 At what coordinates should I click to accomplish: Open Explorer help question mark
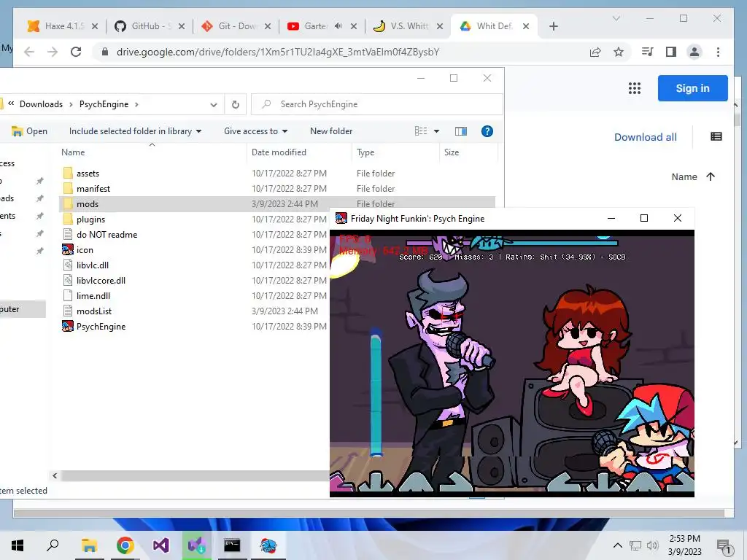pos(487,131)
